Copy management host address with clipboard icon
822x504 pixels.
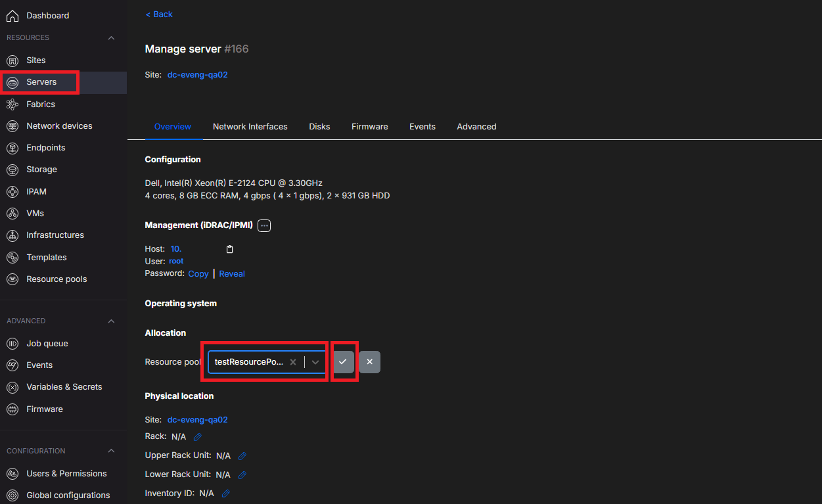pyautogui.click(x=229, y=249)
